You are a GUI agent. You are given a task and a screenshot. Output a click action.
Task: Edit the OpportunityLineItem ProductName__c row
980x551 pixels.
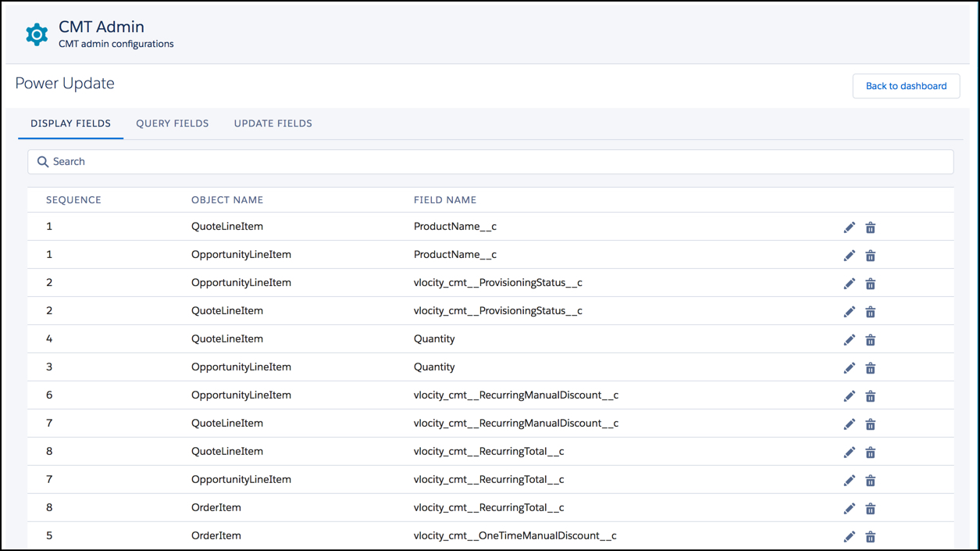[850, 256]
